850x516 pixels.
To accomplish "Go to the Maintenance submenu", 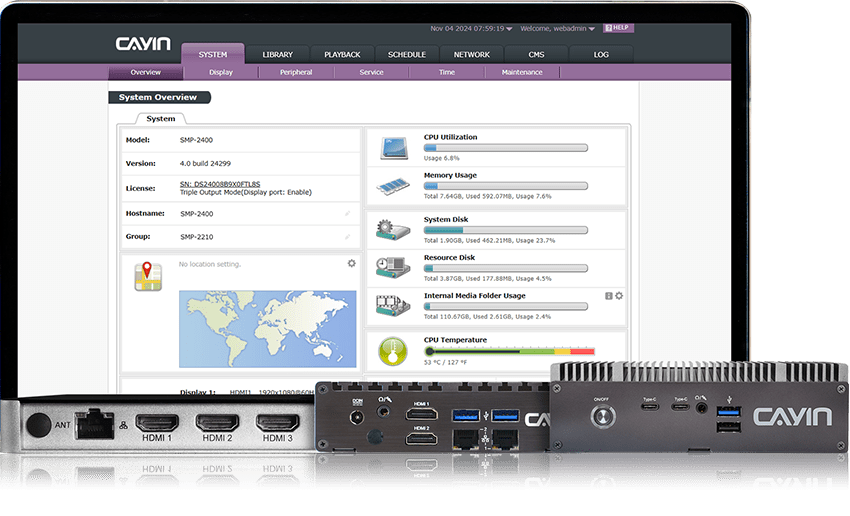I will pyautogui.click(x=522, y=72).
